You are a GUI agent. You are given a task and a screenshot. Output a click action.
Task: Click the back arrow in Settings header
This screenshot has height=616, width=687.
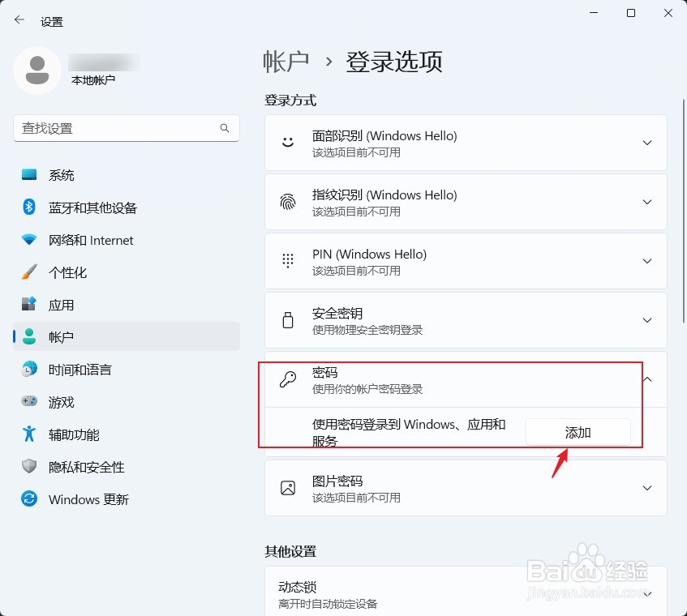(19, 19)
